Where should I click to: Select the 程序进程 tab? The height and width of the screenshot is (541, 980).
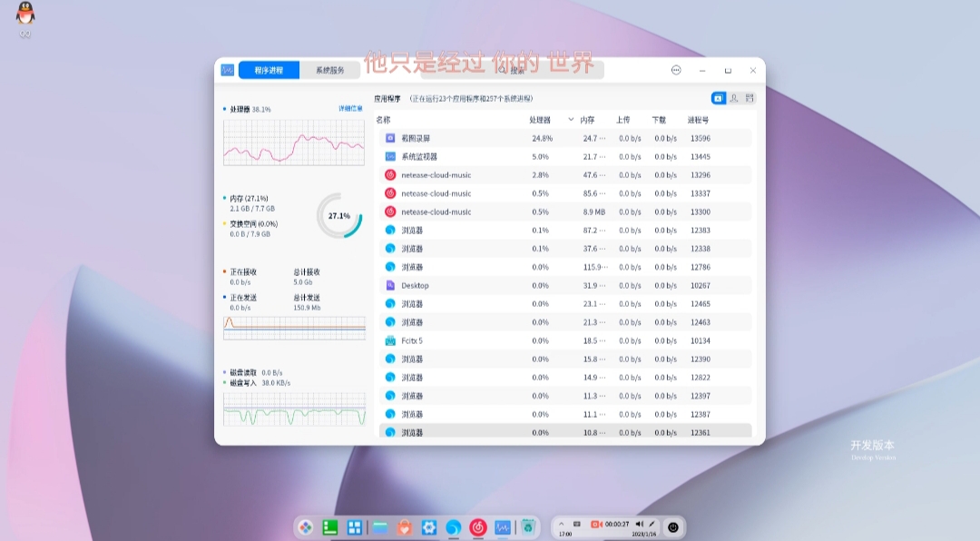269,70
